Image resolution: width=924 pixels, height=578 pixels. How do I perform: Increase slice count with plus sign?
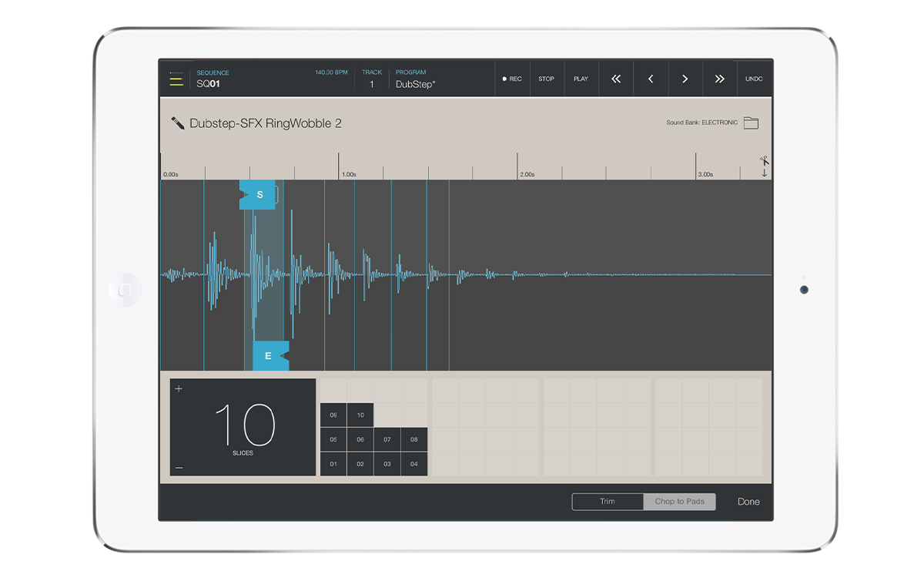(x=179, y=389)
